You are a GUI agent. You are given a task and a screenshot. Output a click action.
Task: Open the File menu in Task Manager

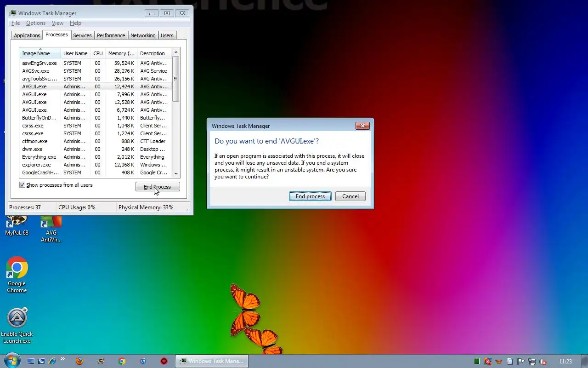coord(15,23)
